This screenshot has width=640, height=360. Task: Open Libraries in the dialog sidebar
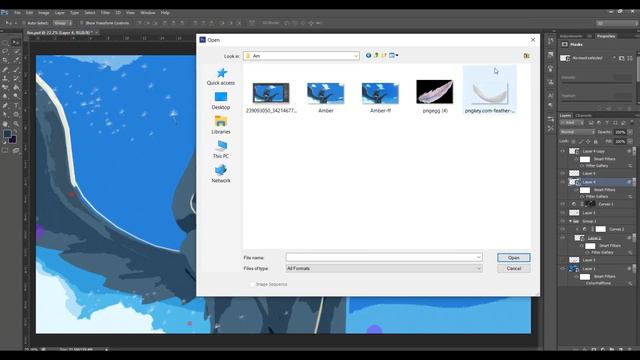tap(221, 125)
